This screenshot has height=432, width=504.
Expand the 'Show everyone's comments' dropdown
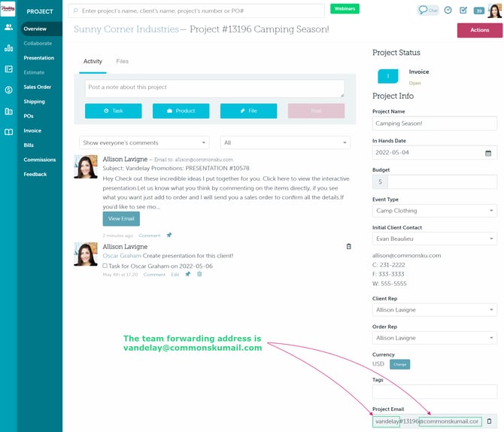click(145, 142)
